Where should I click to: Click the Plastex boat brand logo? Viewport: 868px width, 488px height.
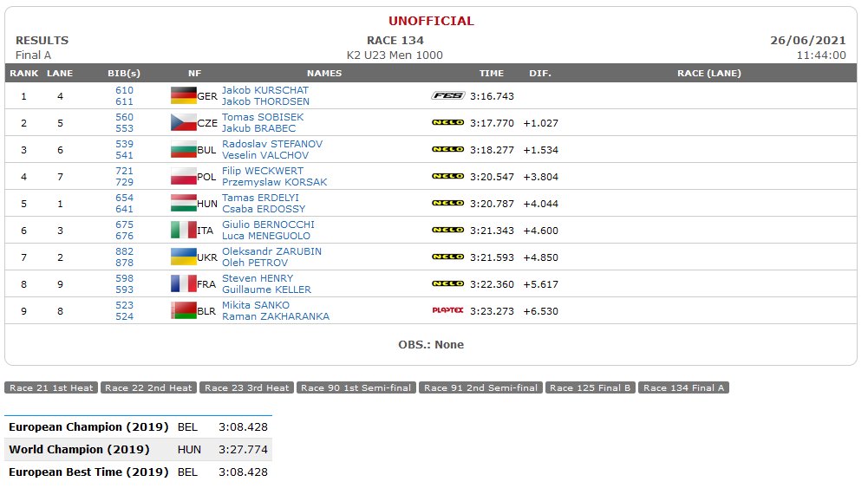pyautogui.click(x=447, y=310)
